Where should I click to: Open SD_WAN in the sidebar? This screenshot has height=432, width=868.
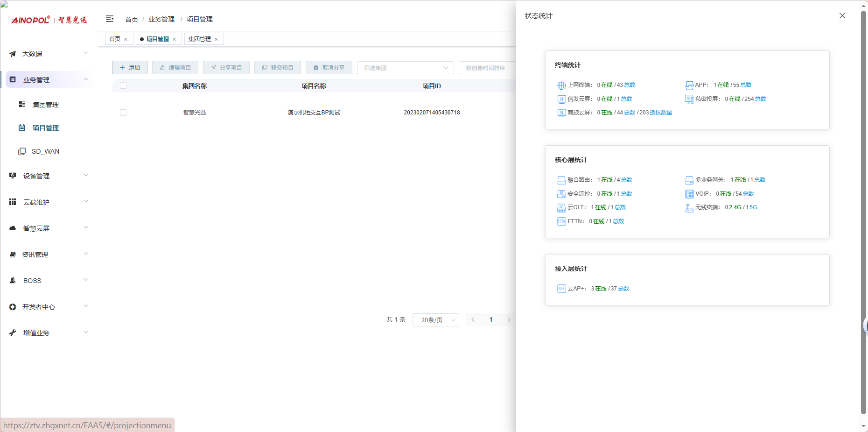point(45,151)
